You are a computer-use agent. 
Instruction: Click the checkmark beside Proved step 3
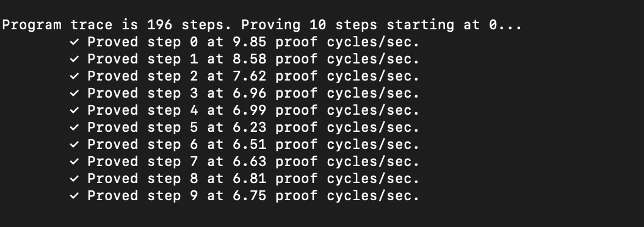coord(74,93)
